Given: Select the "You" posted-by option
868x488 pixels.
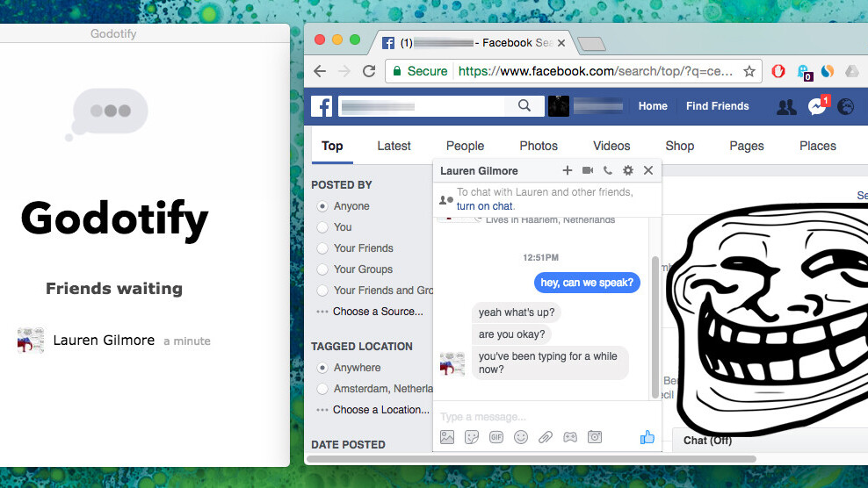Looking at the screenshot, I should (x=322, y=227).
